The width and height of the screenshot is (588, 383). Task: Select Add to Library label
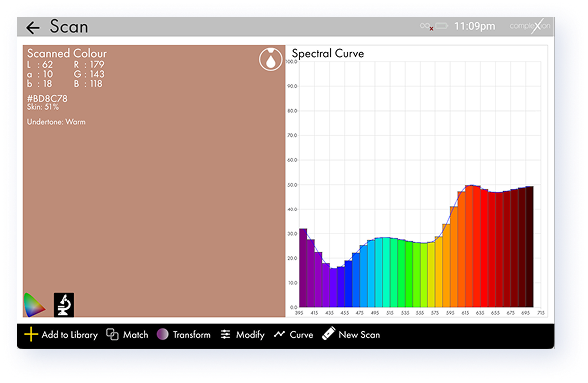coord(69,335)
